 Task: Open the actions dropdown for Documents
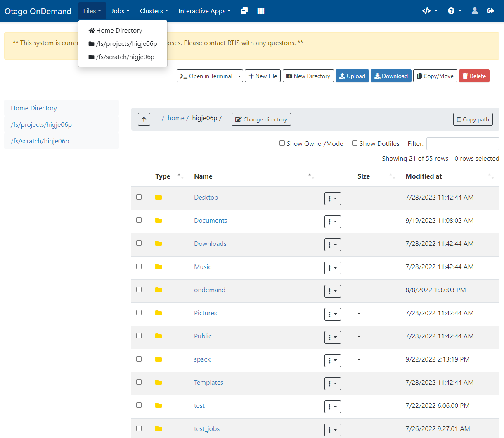[x=332, y=221]
